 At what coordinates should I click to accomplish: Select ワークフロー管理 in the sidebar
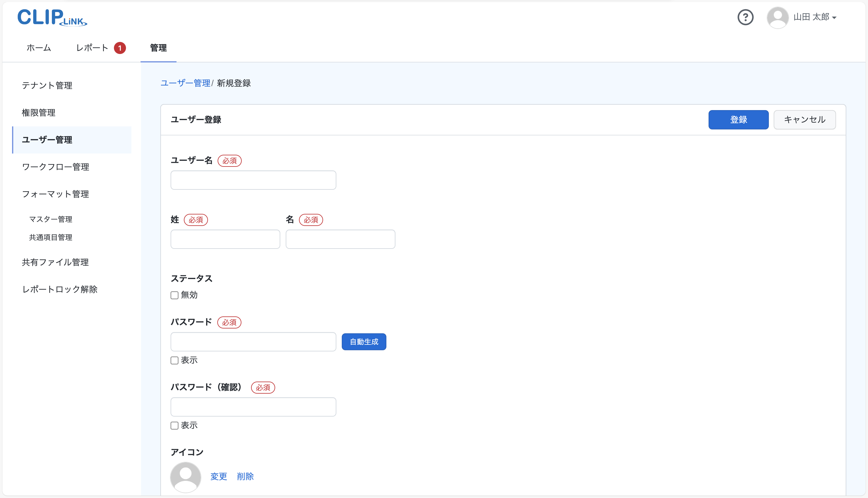tap(55, 167)
